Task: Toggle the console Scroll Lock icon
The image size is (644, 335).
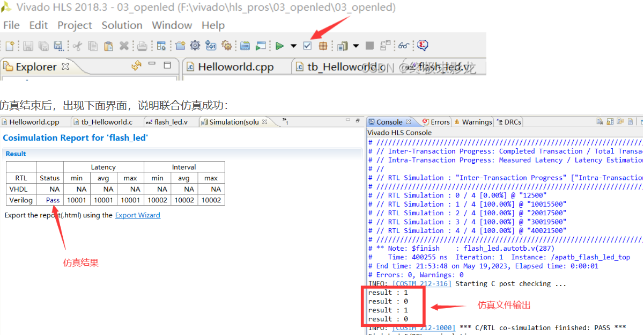Action: point(610,122)
